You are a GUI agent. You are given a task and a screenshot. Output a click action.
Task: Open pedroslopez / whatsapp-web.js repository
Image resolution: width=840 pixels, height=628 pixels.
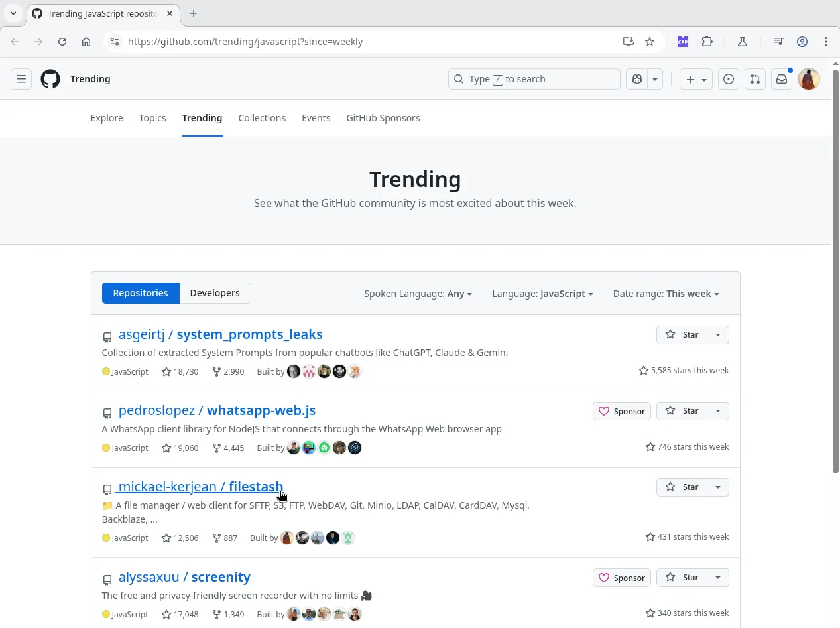(217, 410)
